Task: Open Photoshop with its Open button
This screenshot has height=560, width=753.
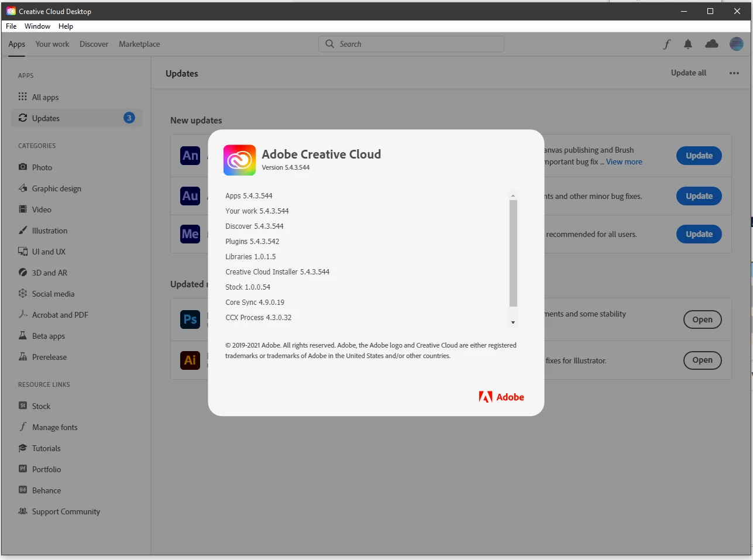Action: [x=703, y=319]
